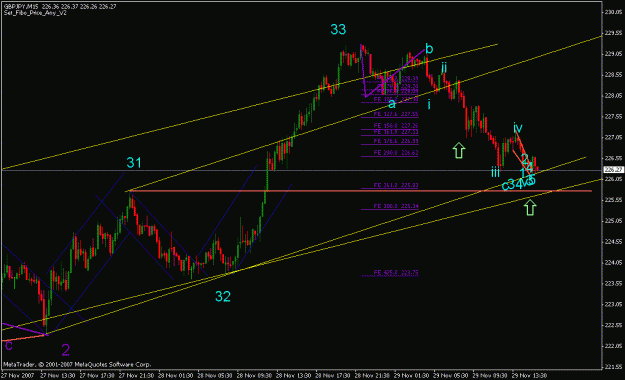The height and width of the screenshot is (380, 625).
Task: Click the 222.05 price axis label
Action: pyautogui.click(x=613, y=346)
